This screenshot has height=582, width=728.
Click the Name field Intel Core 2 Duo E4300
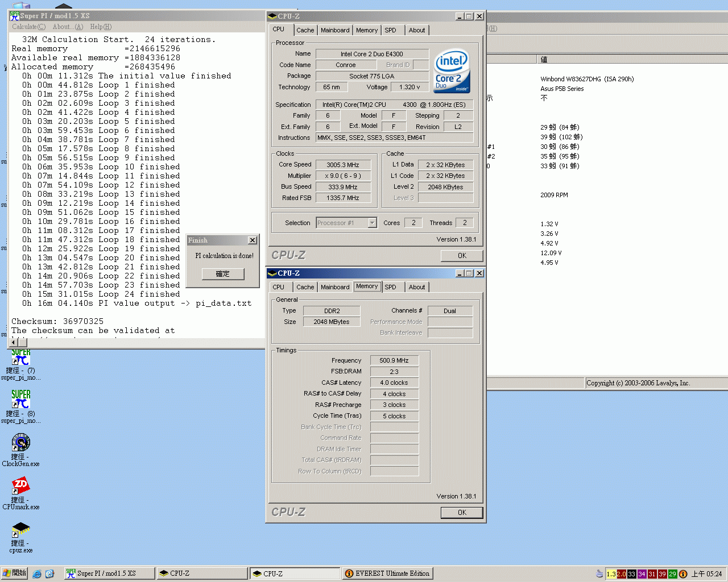pos(372,54)
